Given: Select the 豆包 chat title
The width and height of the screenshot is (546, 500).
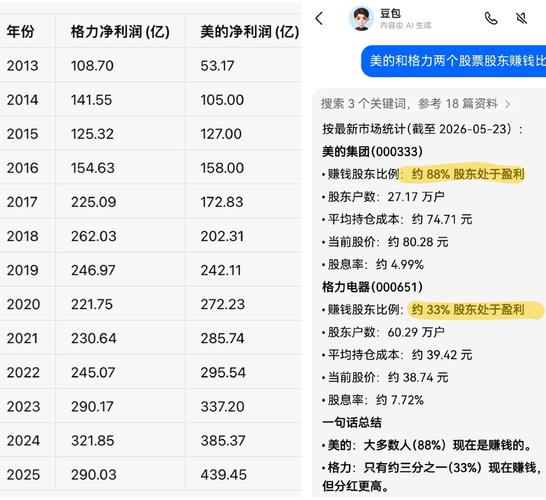Looking at the screenshot, I should pos(390,14).
